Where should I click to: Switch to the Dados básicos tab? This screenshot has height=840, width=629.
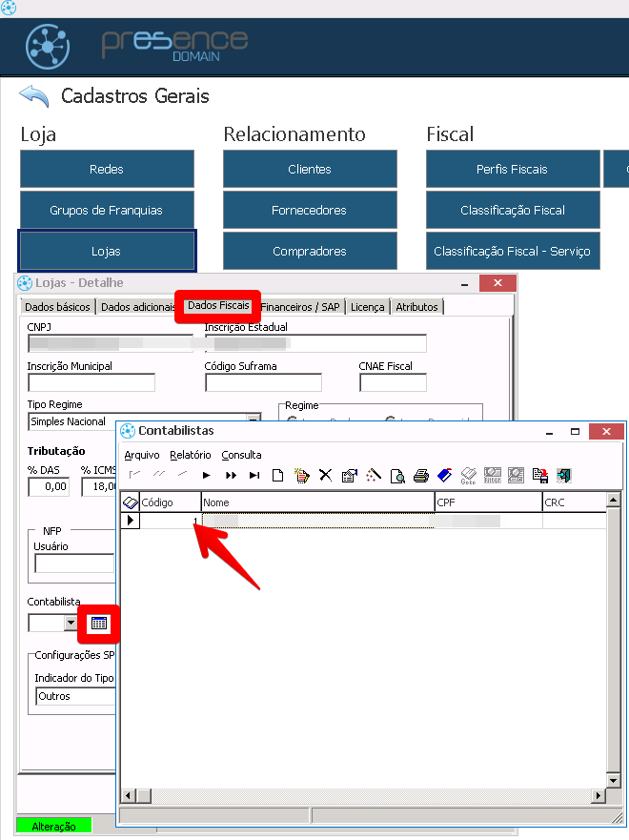pos(57,307)
